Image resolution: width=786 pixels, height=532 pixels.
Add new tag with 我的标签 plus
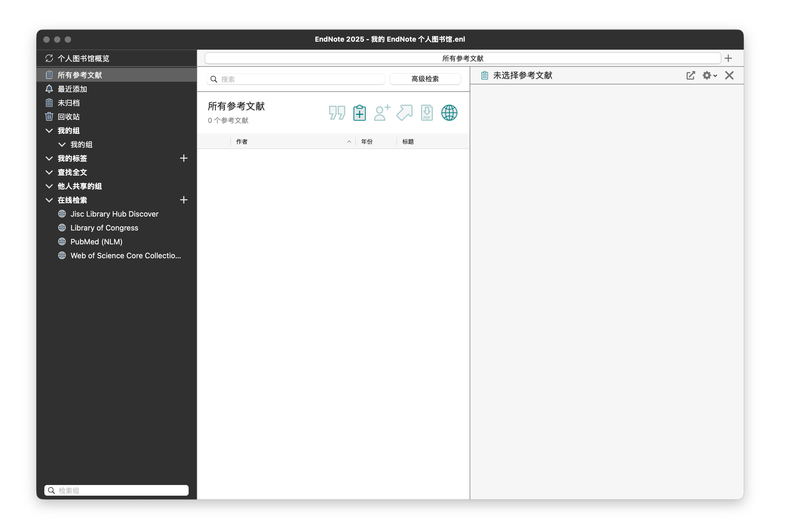(x=184, y=158)
